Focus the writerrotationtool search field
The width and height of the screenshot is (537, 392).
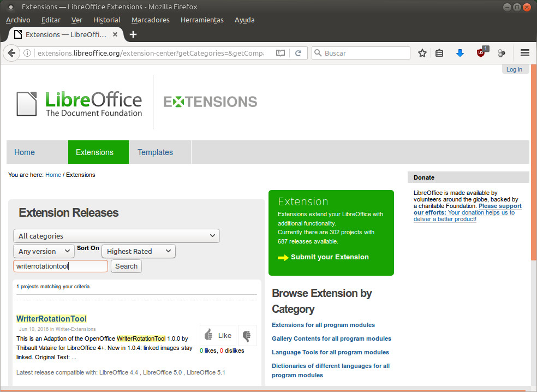click(61, 266)
